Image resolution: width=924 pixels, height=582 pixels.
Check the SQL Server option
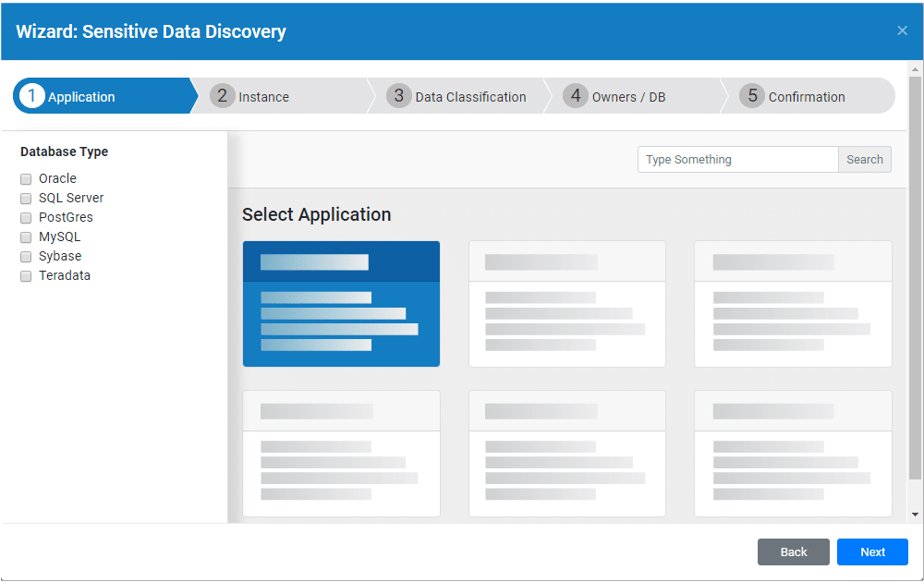[x=27, y=199]
